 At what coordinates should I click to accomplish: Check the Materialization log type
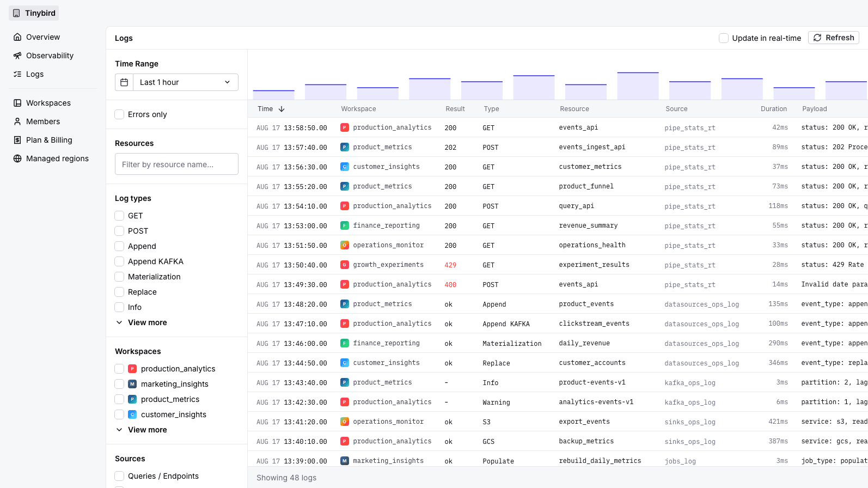pos(119,277)
